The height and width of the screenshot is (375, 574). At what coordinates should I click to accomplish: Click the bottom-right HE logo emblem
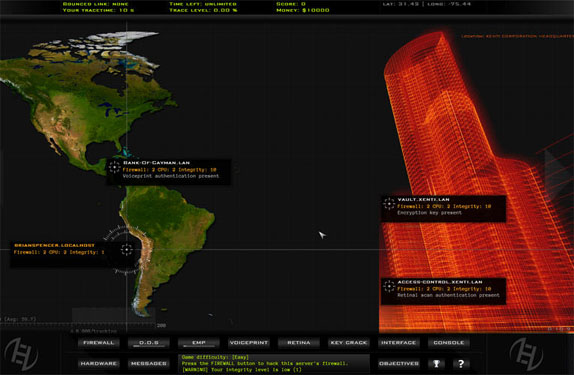point(526,354)
